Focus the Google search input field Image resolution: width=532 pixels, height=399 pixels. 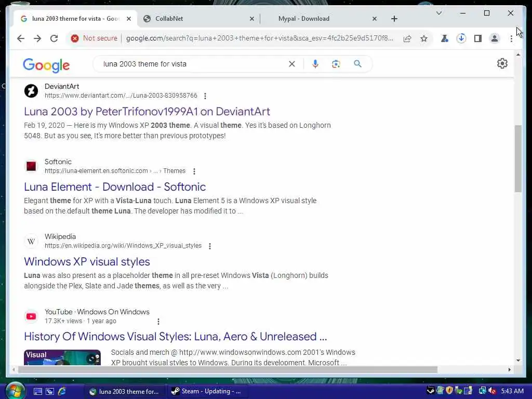tap(193, 64)
